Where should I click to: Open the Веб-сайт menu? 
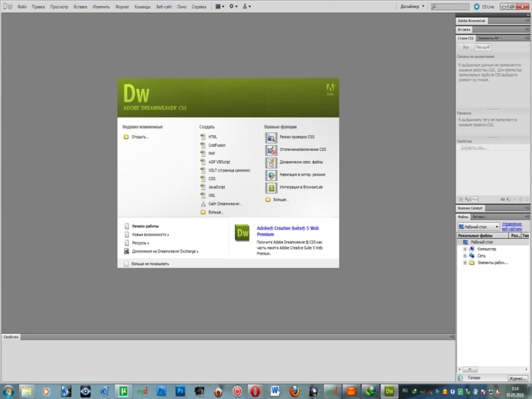point(164,7)
